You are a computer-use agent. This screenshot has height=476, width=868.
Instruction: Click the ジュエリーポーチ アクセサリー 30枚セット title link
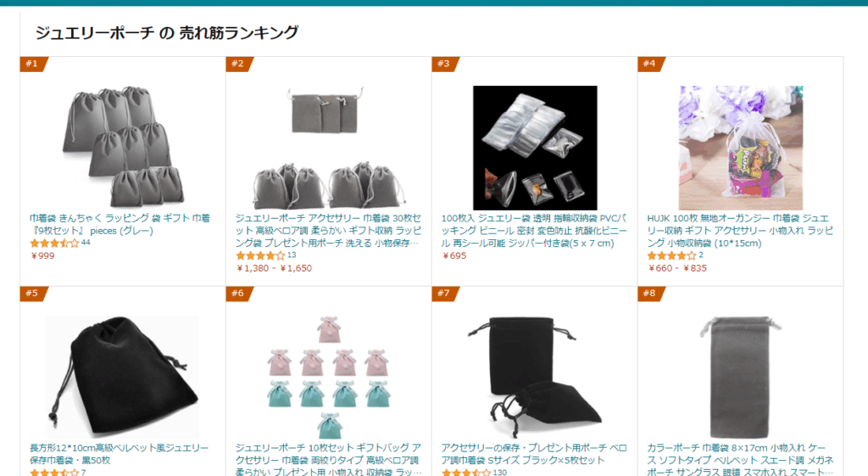click(328, 231)
